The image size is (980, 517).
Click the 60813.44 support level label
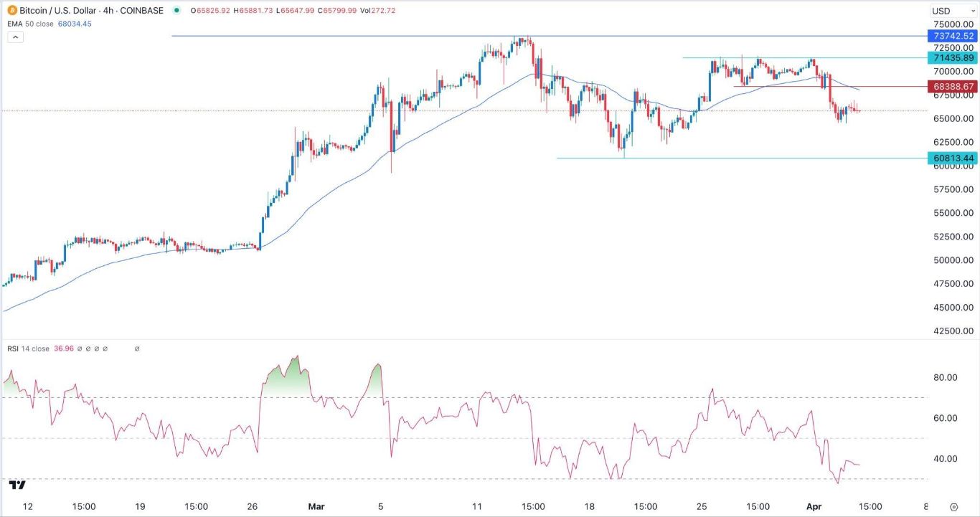(952, 158)
